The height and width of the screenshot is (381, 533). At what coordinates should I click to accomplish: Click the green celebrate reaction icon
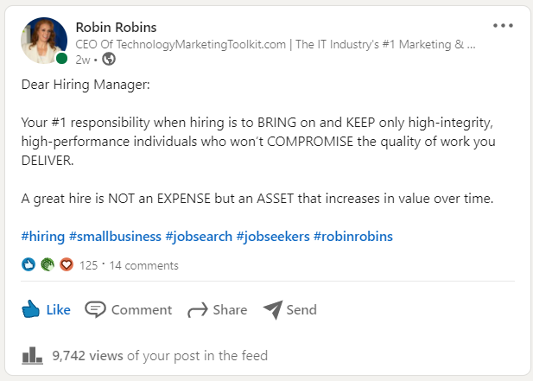pos(48,264)
